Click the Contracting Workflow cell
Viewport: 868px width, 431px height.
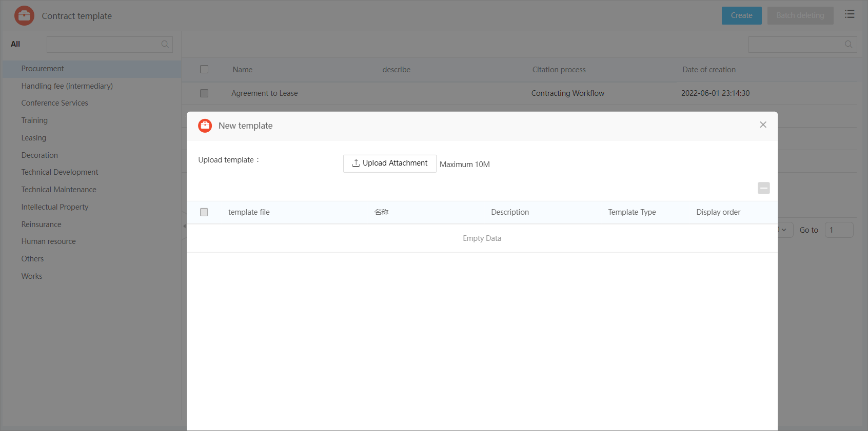pos(568,93)
